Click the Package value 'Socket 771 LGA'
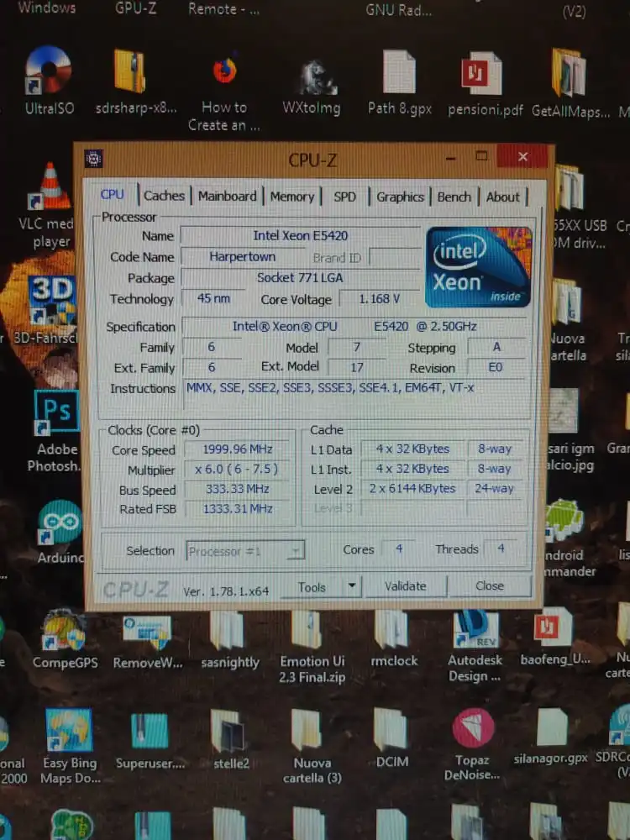Screen dimensions: 630x840 (x=300, y=277)
